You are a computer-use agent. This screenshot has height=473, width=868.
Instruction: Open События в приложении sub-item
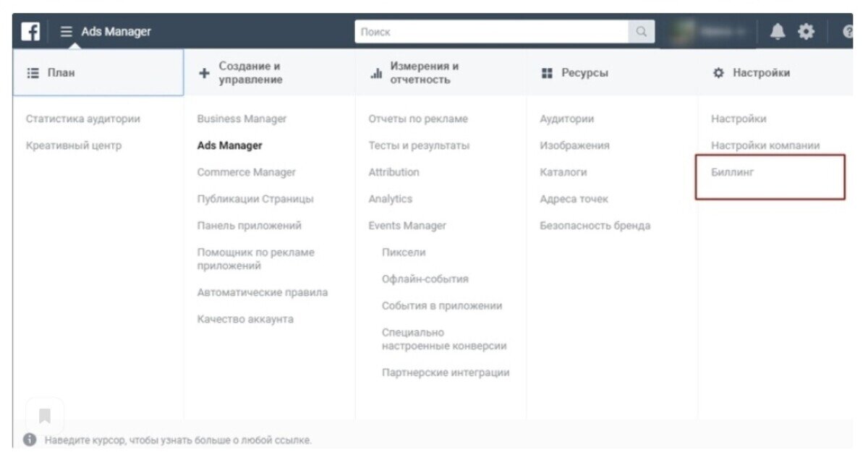click(442, 306)
